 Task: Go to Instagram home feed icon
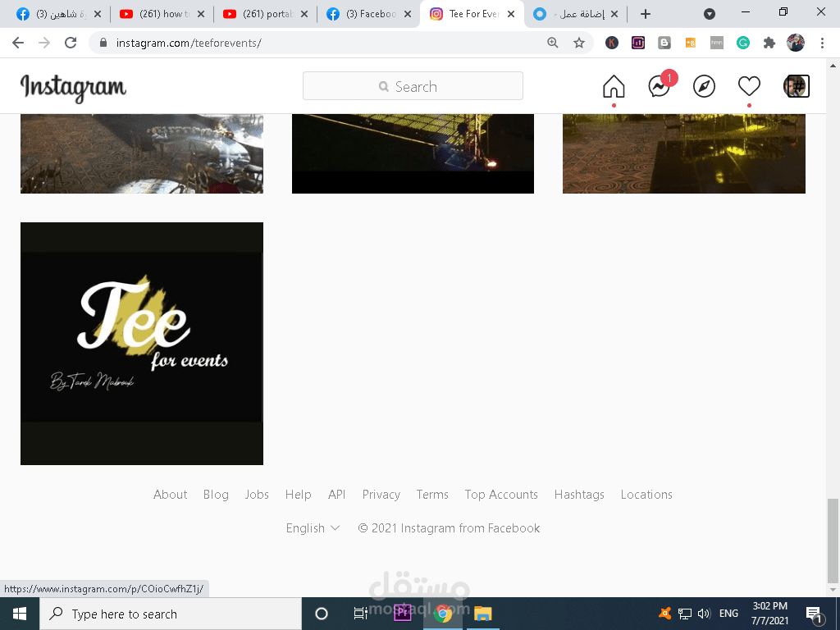(x=614, y=86)
